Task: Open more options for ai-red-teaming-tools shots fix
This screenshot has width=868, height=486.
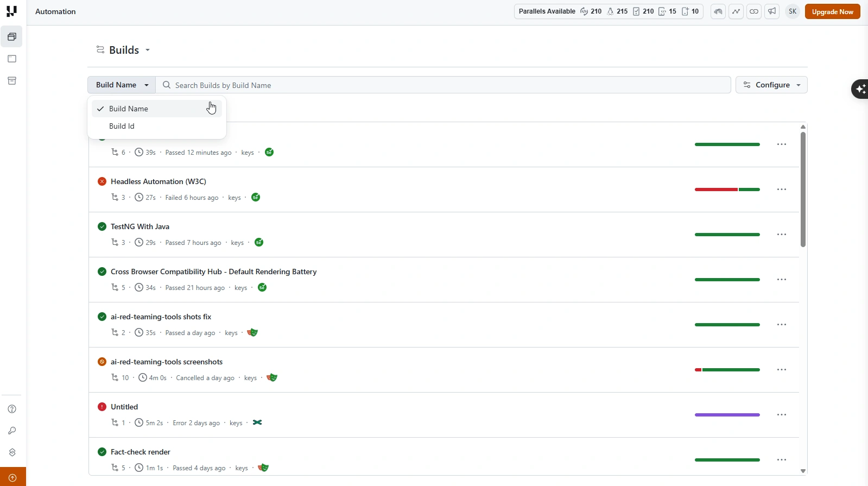Action: click(x=782, y=325)
